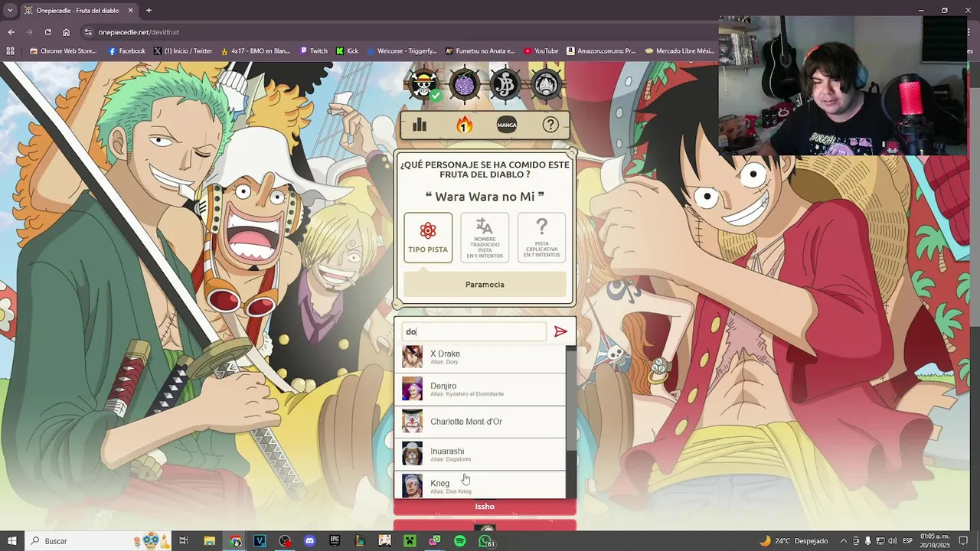Click the Issho previous guess row
The height and width of the screenshot is (551, 980).
(485, 506)
